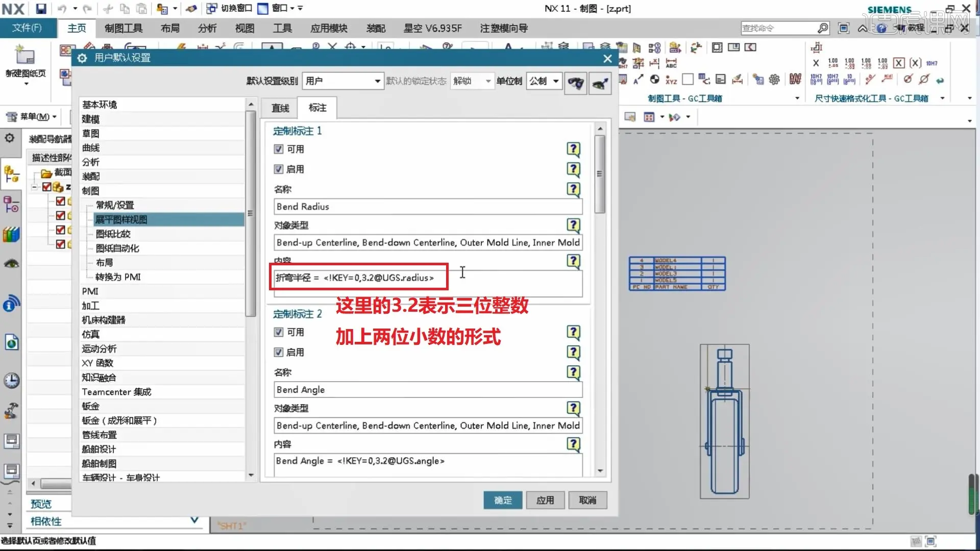The height and width of the screenshot is (551, 980).
Task: Select the 保存 (Save) icon
Action: click(41, 9)
